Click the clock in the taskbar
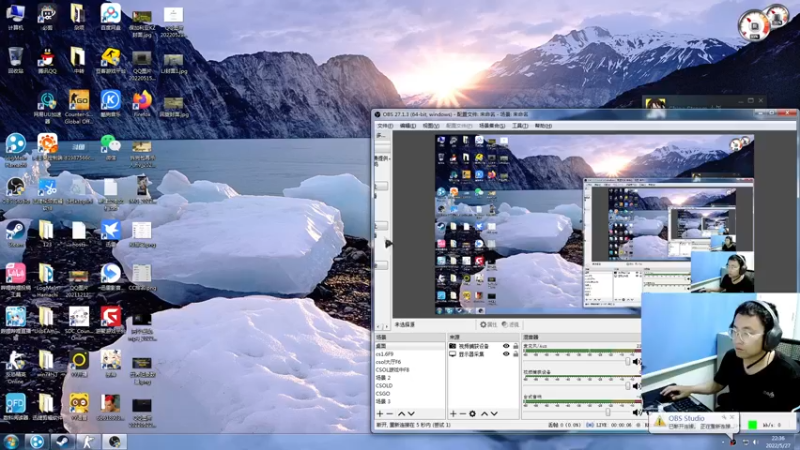800x450 pixels. point(778,442)
